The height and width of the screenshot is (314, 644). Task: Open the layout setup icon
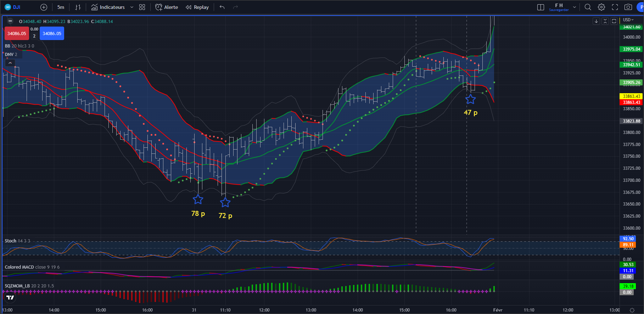541,7
